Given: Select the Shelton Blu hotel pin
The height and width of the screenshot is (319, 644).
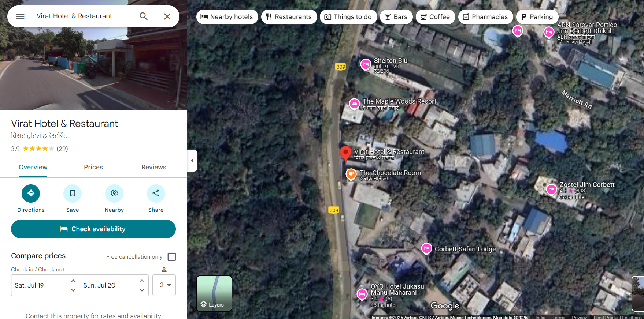Looking at the screenshot, I should tap(366, 64).
